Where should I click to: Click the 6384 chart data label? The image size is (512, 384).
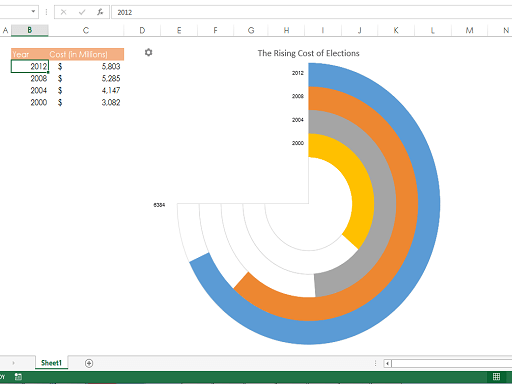(159, 205)
